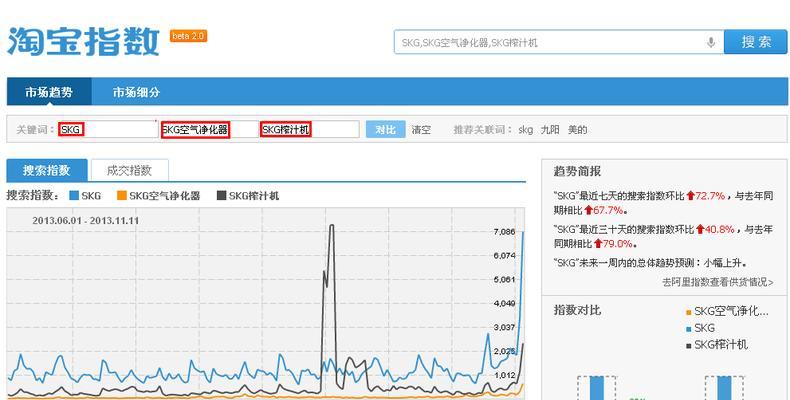Switch to the 成交指数 tab
790x400 pixels.
coord(129,170)
